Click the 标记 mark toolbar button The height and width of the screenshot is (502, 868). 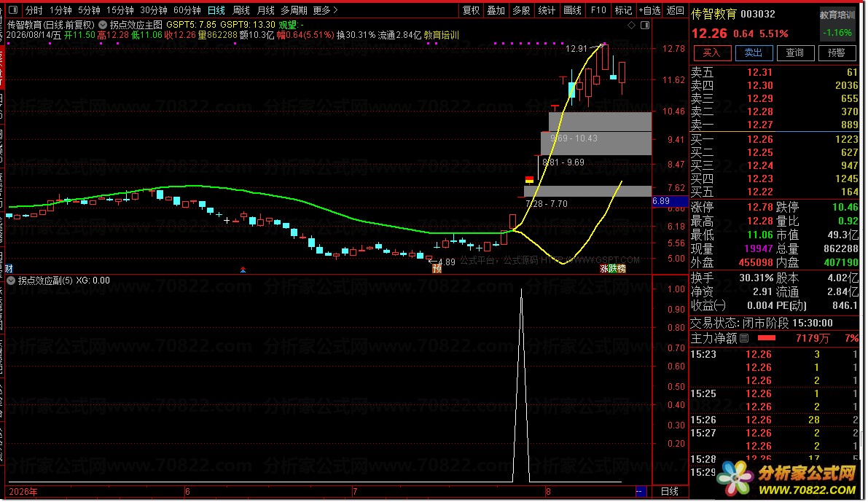click(623, 10)
